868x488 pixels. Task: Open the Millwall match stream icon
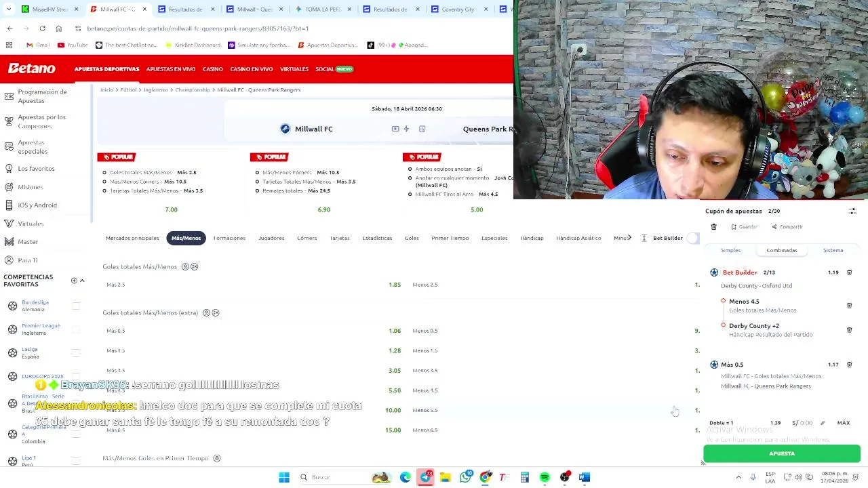pos(395,129)
